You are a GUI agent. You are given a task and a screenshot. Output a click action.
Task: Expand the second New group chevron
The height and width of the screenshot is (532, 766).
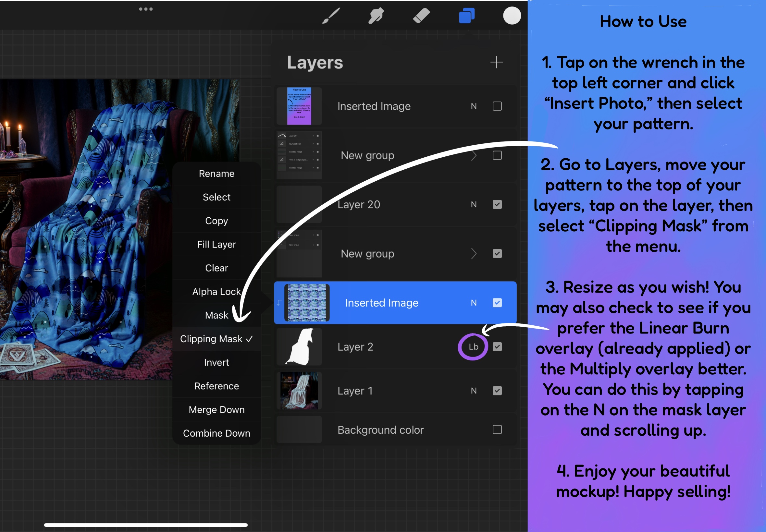pos(474,254)
